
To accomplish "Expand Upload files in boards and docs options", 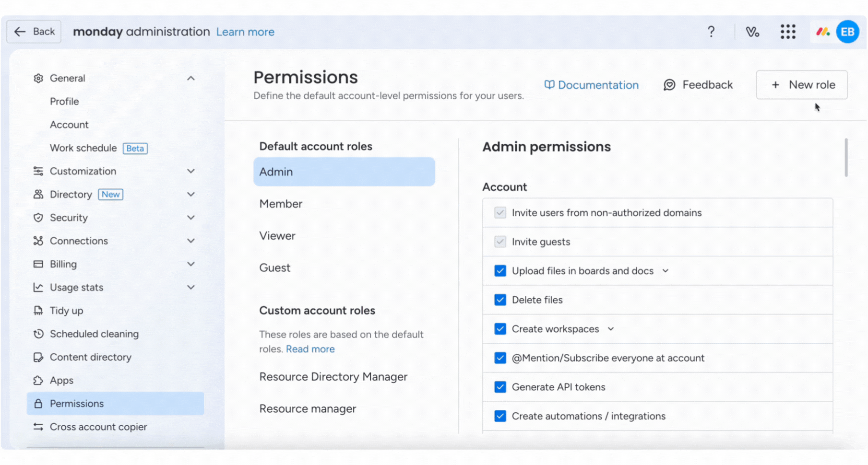I will [666, 271].
